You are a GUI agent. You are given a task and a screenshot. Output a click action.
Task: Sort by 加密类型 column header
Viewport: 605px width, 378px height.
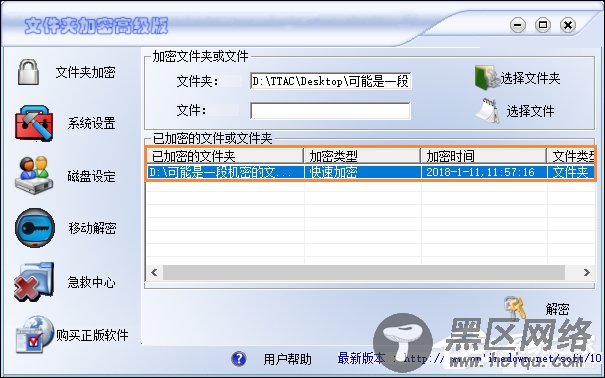[x=362, y=156]
